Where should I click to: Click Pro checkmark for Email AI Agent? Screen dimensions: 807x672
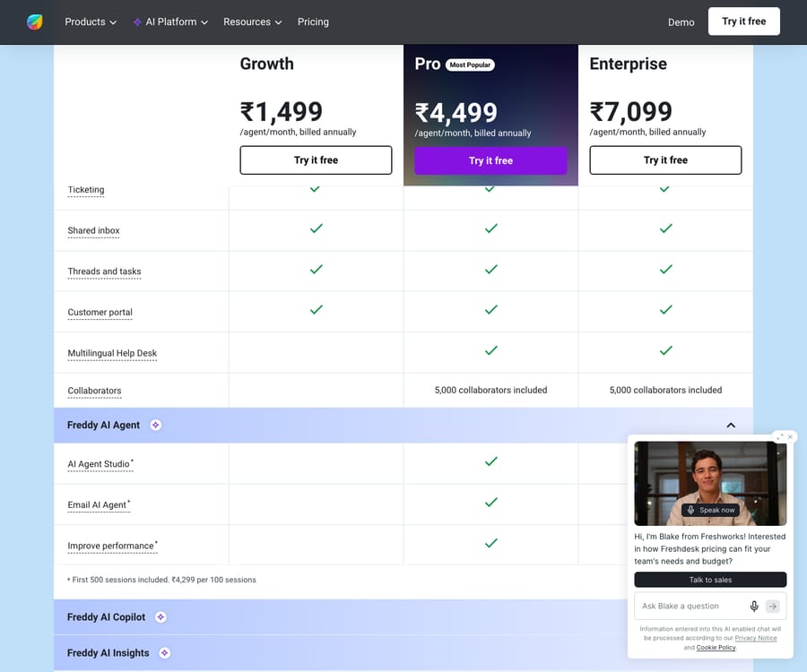click(x=491, y=502)
